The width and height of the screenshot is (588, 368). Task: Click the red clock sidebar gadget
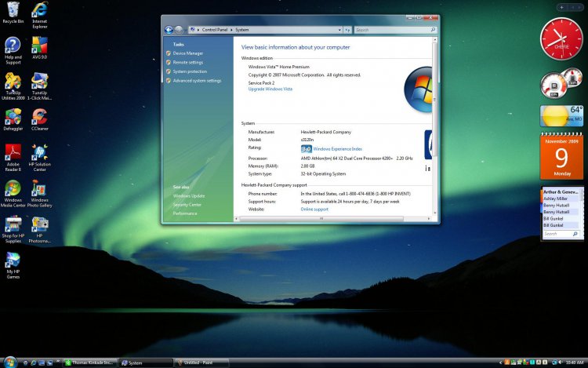[x=561, y=39]
